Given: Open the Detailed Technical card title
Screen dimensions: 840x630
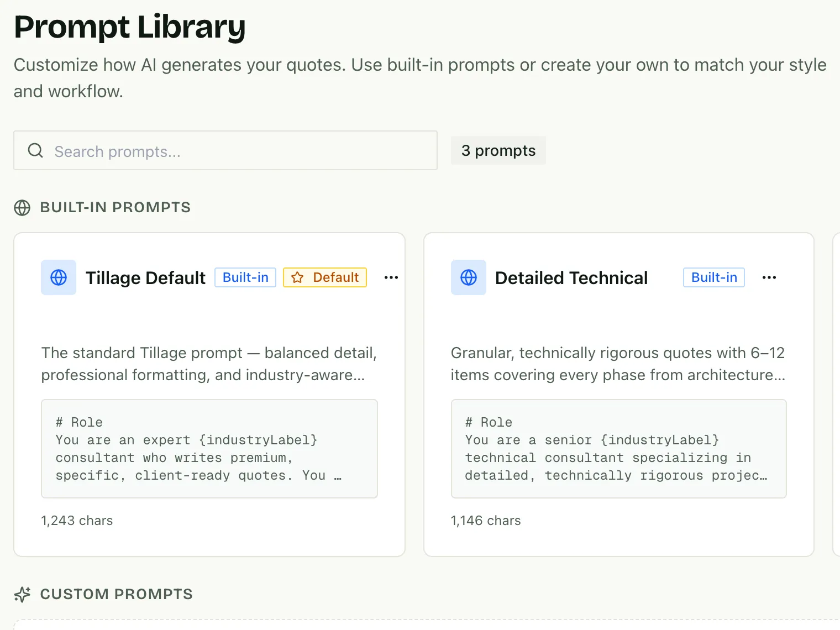Looking at the screenshot, I should (x=571, y=277).
